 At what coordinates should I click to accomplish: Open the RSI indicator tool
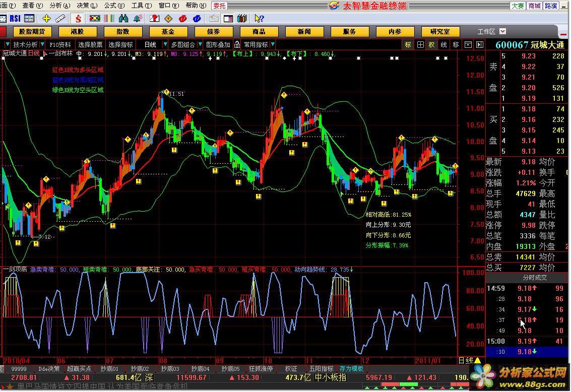point(15,18)
